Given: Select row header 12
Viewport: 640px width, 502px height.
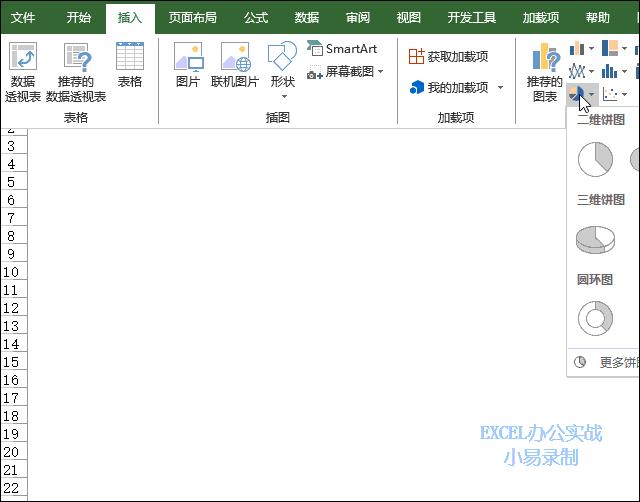Looking at the screenshot, I should pos(13,308).
